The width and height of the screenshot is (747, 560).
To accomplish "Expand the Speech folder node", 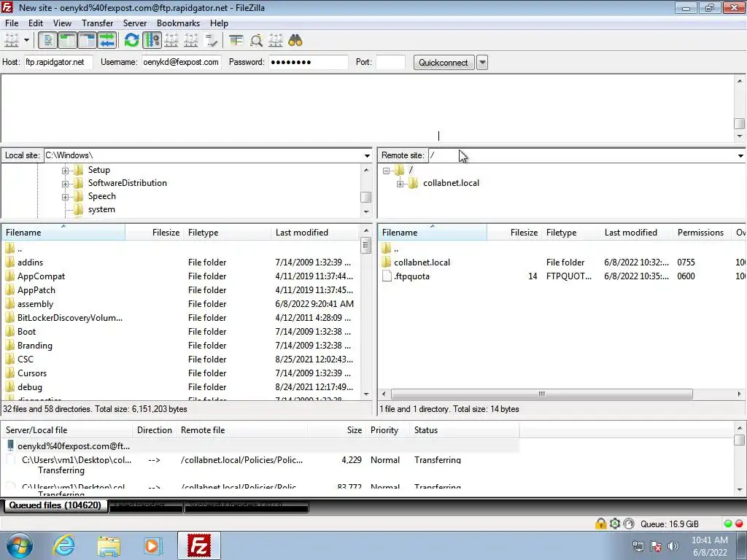I will [65, 197].
